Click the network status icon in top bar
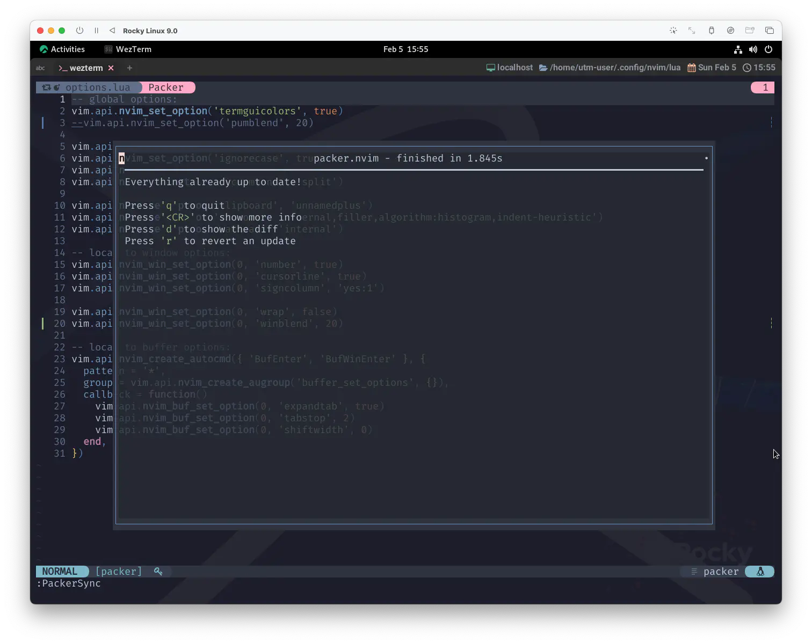The width and height of the screenshot is (812, 644). click(x=738, y=49)
